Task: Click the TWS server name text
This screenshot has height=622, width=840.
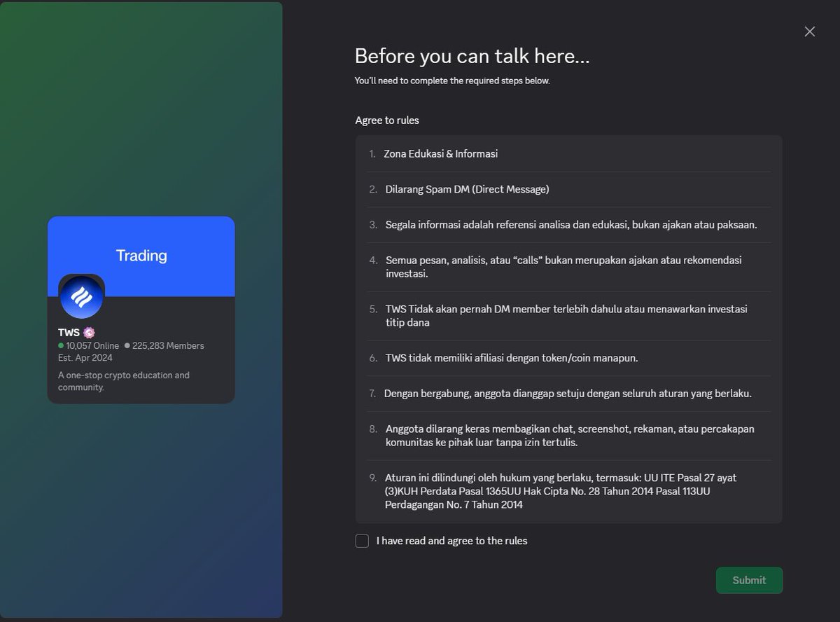Action: pos(69,333)
